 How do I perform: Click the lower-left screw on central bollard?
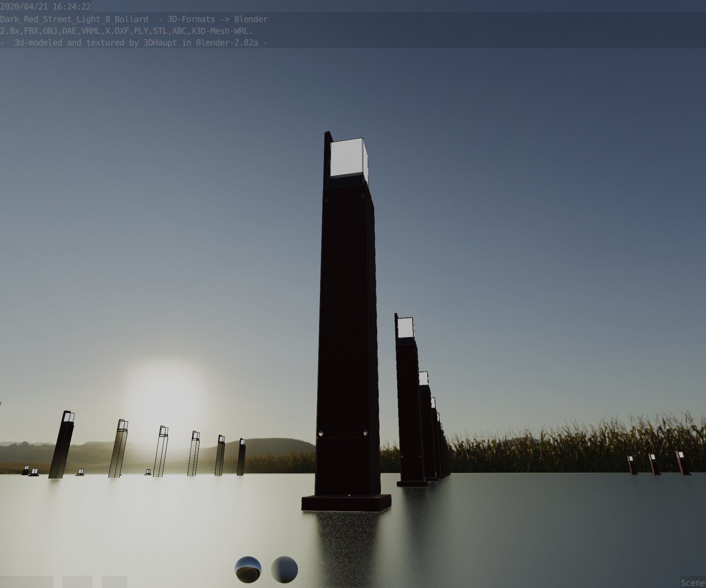(321, 433)
